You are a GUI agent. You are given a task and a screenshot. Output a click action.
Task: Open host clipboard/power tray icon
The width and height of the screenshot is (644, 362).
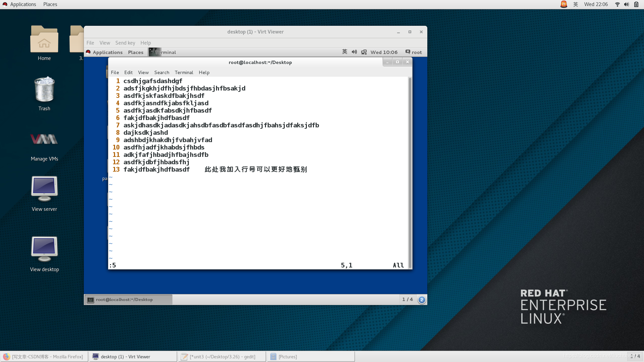click(636, 4)
